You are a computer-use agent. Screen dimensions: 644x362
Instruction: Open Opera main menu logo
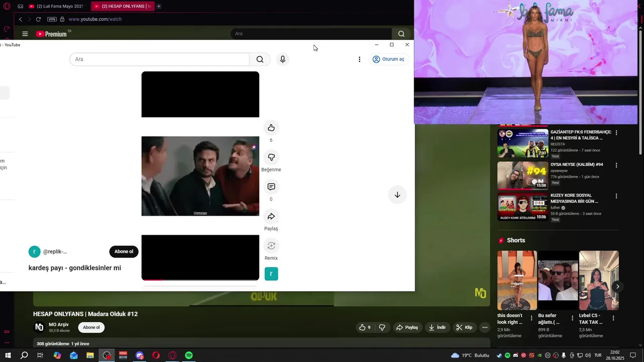click(x=6, y=6)
